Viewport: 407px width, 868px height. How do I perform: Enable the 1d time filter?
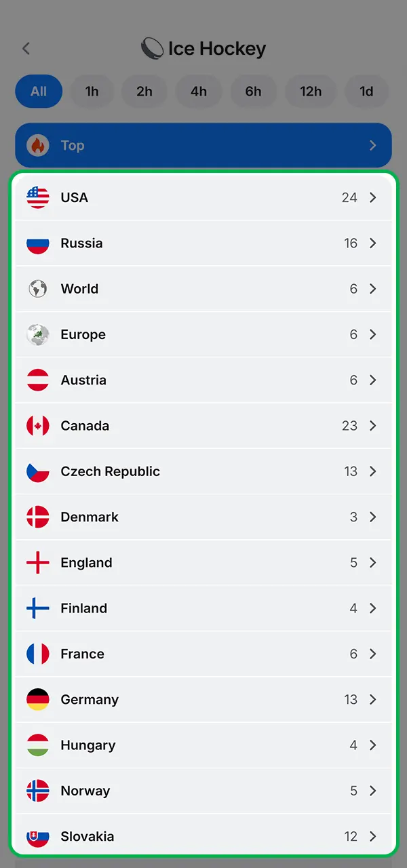[x=367, y=92]
